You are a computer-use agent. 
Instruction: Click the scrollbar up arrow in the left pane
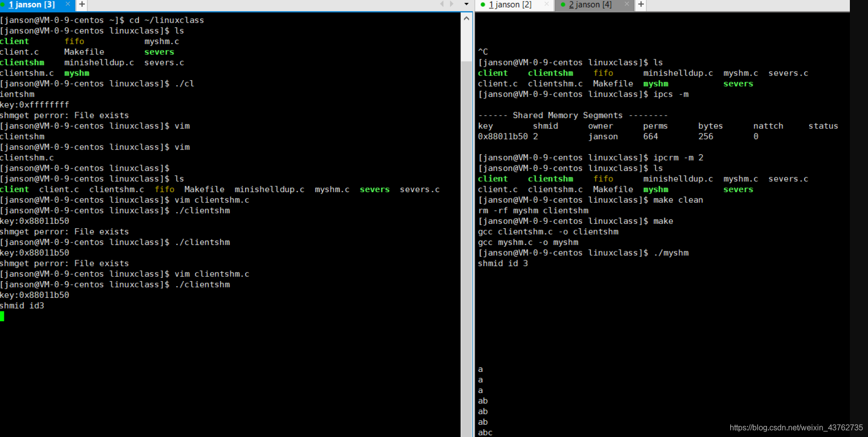(x=466, y=19)
